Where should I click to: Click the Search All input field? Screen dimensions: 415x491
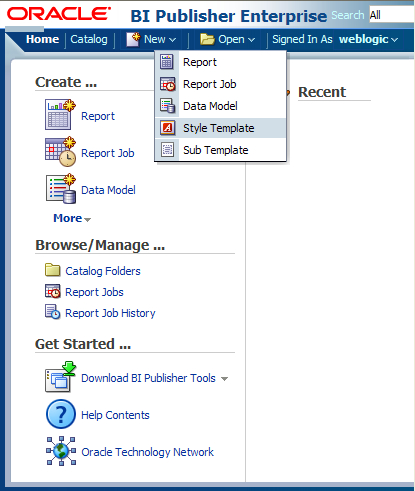(392, 15)
